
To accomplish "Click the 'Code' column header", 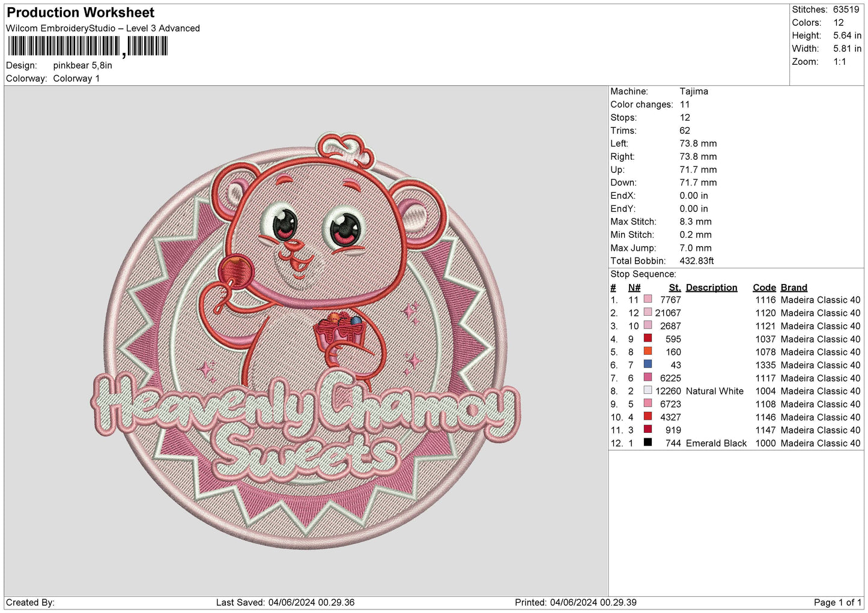I will coord(764,288).
